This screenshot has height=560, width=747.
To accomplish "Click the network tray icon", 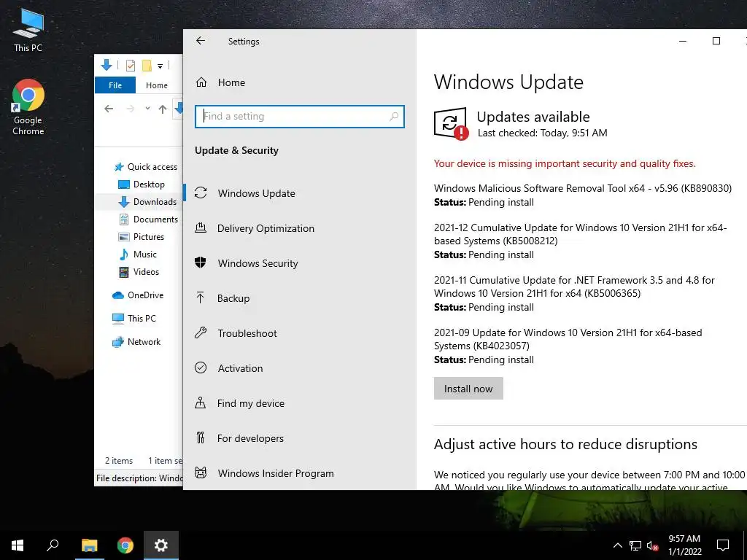I will coord(635,545).
